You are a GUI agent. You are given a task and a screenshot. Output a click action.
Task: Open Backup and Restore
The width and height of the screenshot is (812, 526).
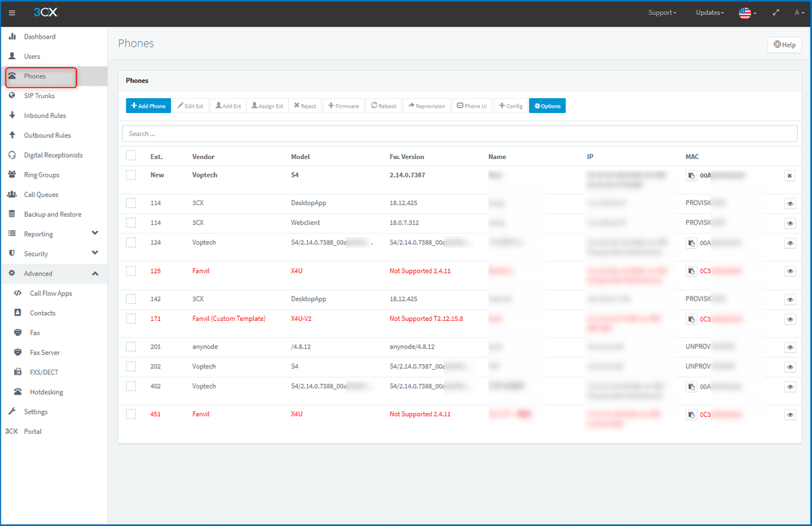coord(53,214)
